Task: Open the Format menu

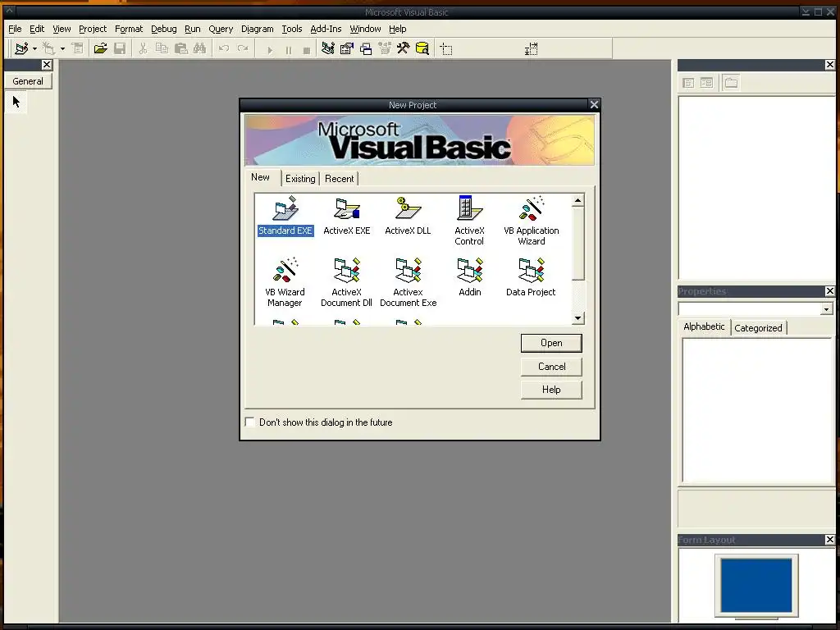Action: 129,29
